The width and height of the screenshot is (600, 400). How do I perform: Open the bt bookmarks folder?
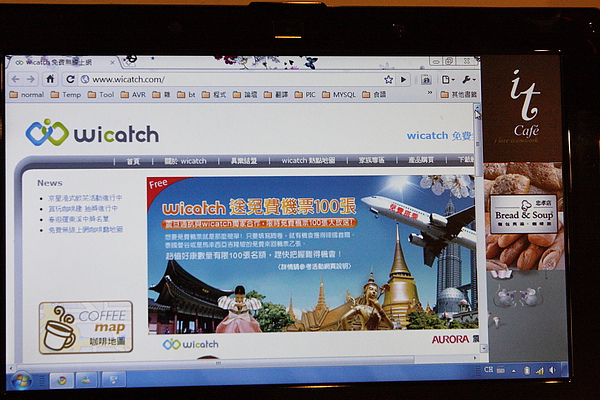[x=186, y=94]
